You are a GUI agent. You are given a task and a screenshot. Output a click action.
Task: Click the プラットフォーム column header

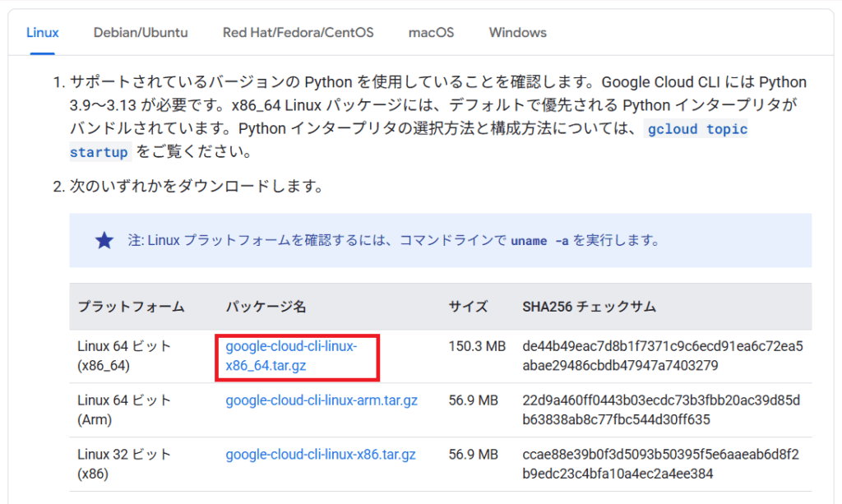click(131, 307)
